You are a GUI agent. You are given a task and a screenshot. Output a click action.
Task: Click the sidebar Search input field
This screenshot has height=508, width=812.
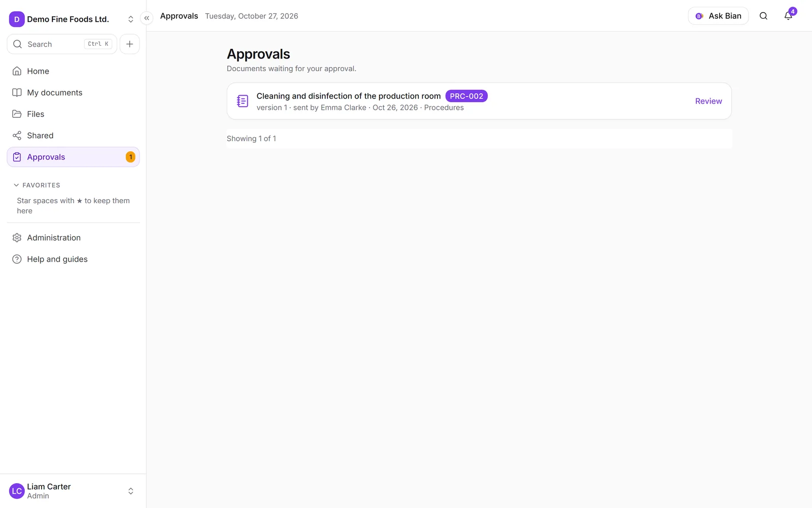(x=62, y=44)
